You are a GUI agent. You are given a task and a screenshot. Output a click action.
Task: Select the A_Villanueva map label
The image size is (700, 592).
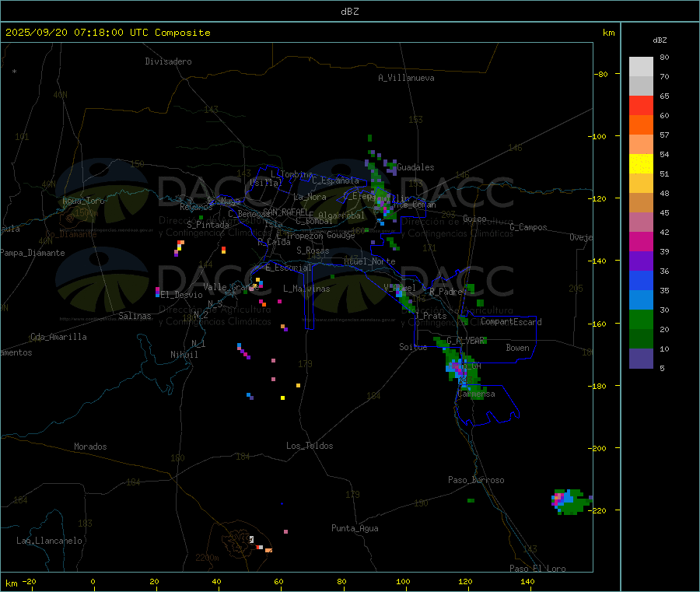tap(406, 78)
